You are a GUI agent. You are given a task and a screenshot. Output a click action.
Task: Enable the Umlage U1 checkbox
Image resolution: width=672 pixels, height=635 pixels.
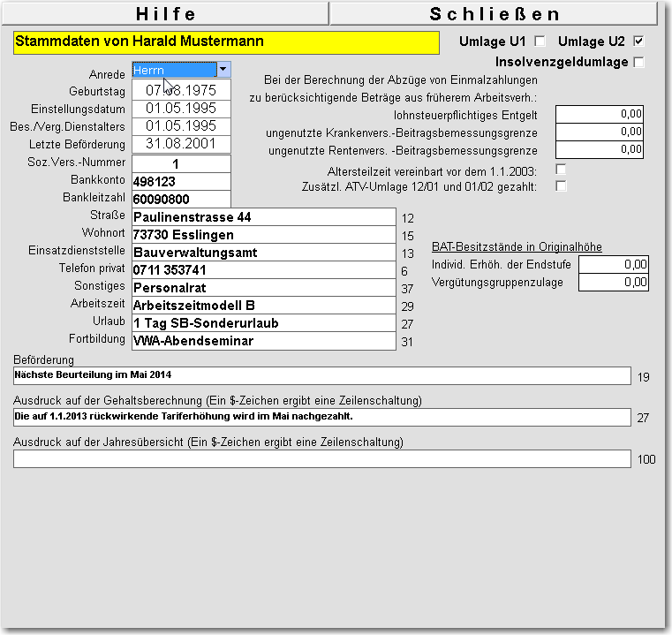tap(540, 42)
